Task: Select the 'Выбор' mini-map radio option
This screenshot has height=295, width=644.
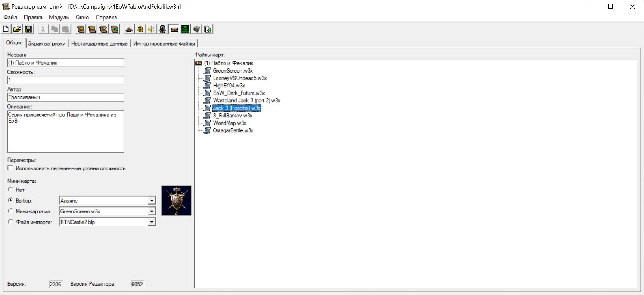Action: 10,200
